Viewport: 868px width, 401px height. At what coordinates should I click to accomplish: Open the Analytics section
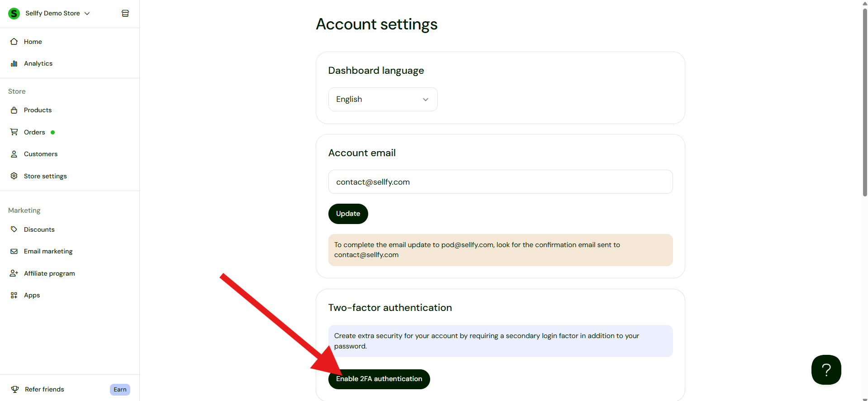(38, 64)
